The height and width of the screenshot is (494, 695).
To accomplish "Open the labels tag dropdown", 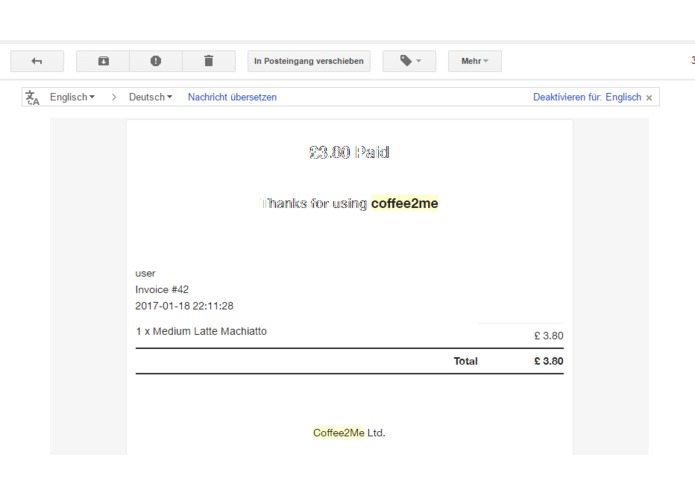I will [x=409, y=61].
